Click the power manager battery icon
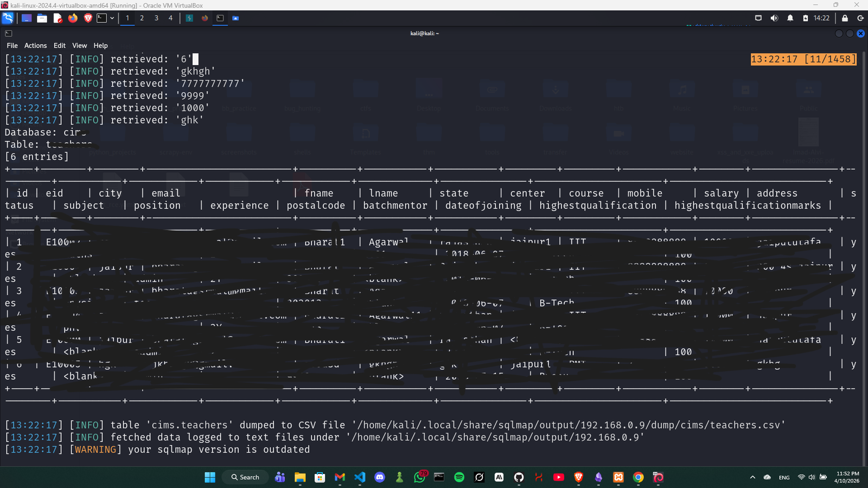 pos(806,18)
